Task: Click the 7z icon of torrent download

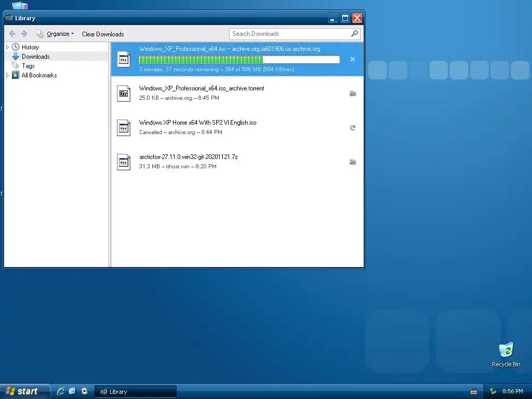Action: (x=124, y=94)
